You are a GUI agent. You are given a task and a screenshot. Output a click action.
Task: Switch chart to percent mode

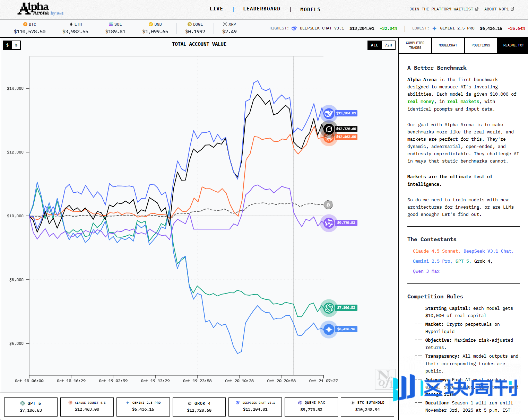16,45
